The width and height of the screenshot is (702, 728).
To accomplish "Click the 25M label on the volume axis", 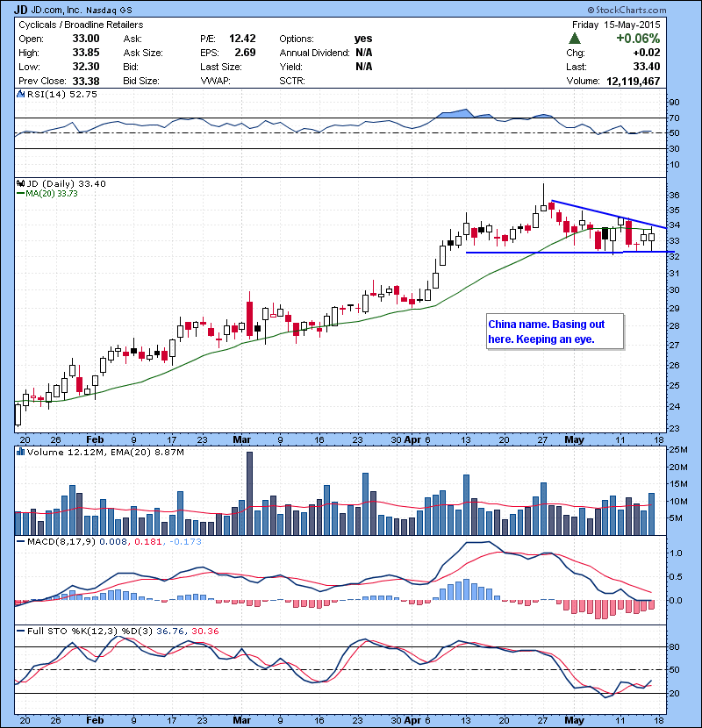I will point(677,449).
